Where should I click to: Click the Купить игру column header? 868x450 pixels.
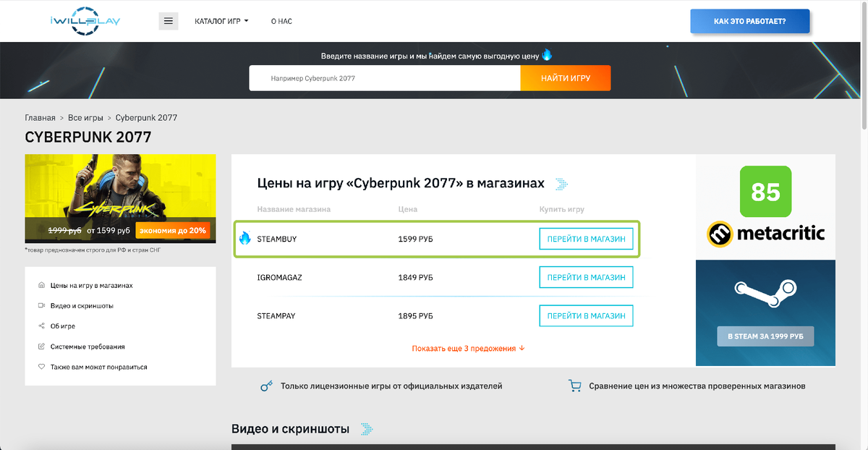pos(562,209)
